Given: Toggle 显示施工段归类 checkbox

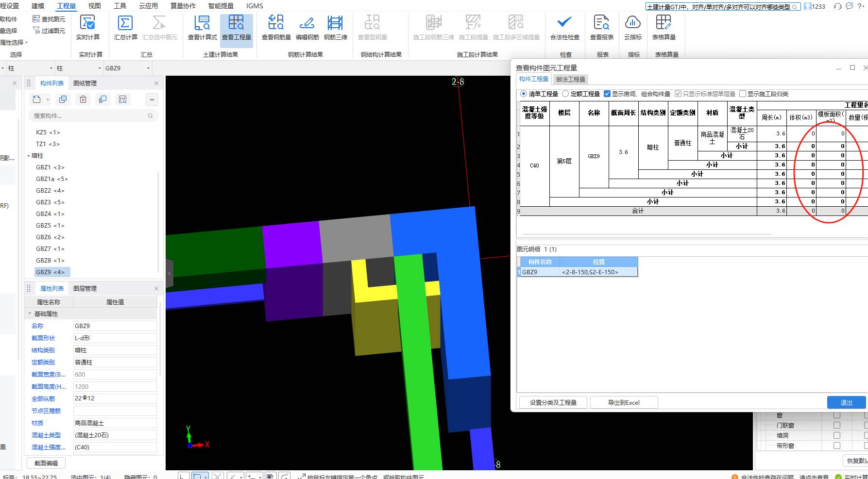Looking at the screenshot, I should click(x=743, y=94).
